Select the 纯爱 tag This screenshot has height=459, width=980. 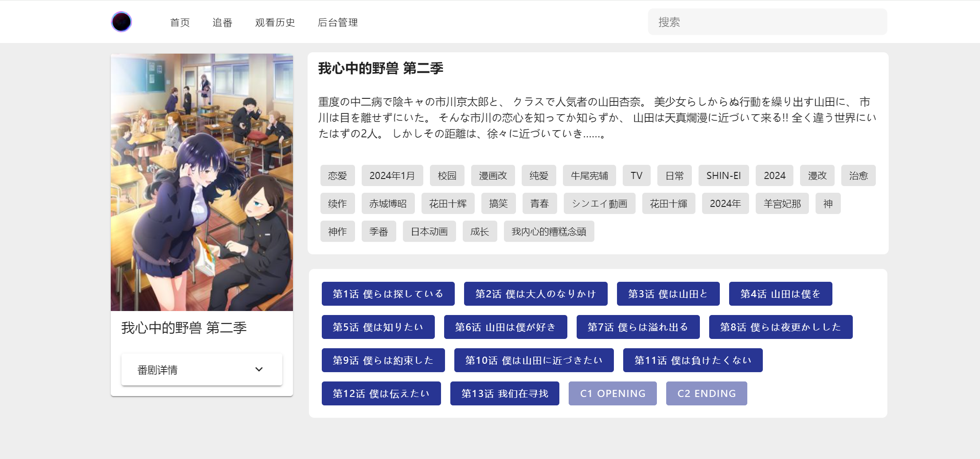click(539, 175)
